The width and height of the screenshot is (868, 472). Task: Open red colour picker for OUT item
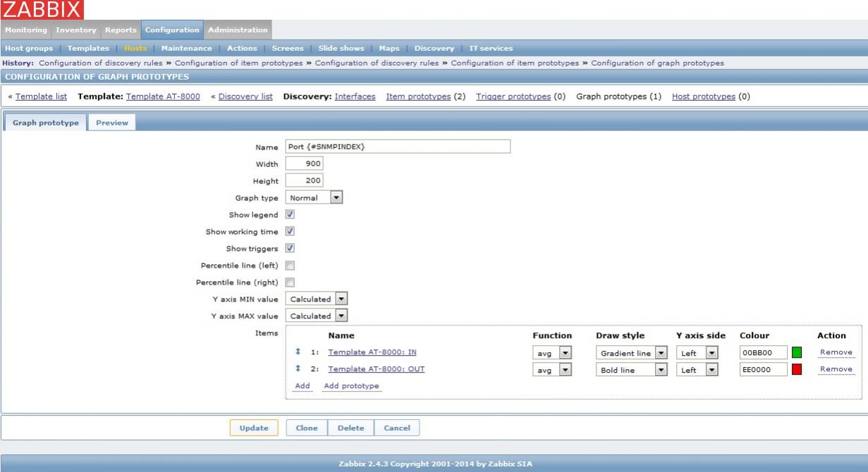(797, 369)
